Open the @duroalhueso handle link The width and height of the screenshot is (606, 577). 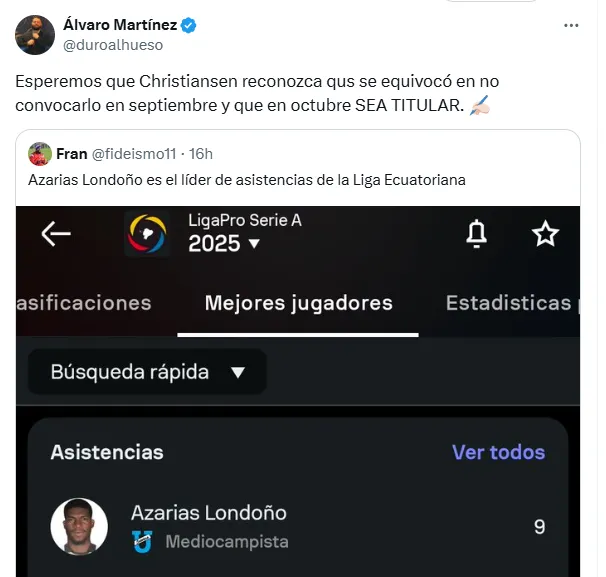pos(113,45)
